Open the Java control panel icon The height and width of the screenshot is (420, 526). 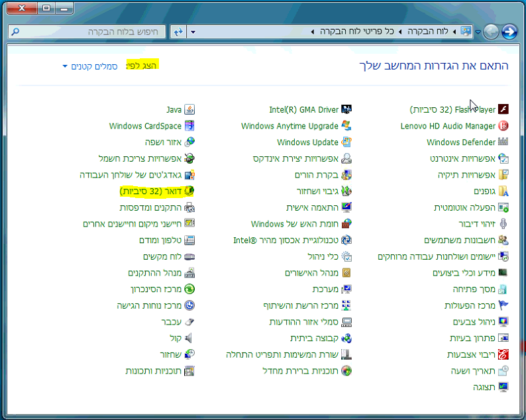click(189, 110)
